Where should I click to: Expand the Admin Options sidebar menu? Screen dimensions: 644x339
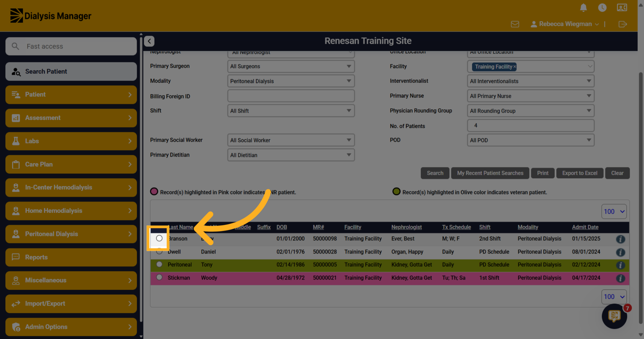click(x=71, y=327)
